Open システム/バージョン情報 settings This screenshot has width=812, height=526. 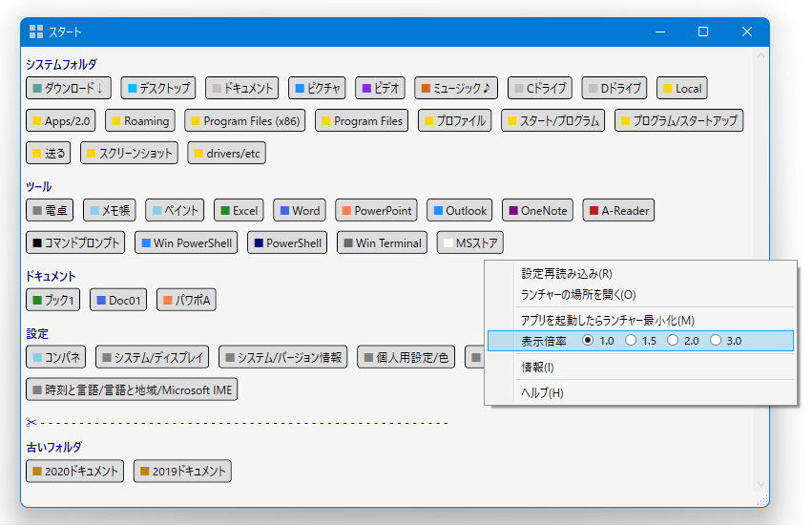tap(282, 357)
